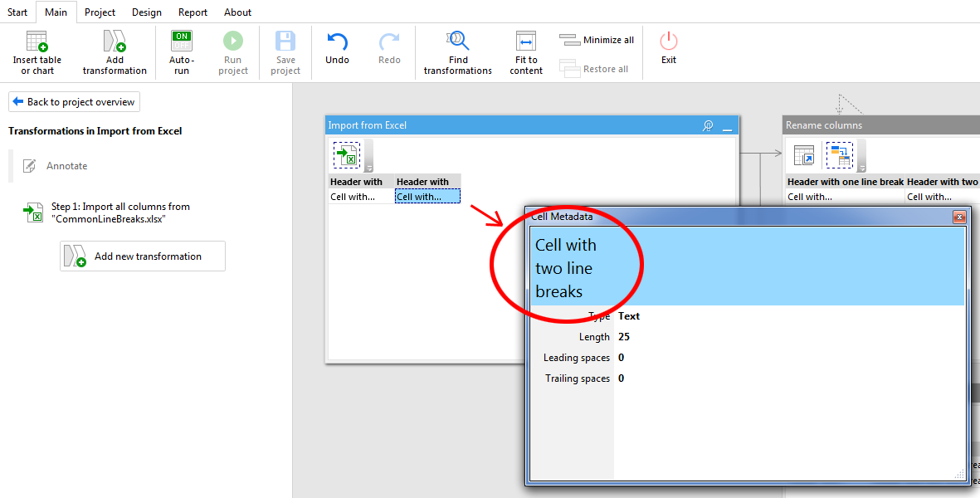Screen dimensions: 980x498
Task: Click highlighted 'Cell with...' cell in Import from Excel
Action: pyautogui.click(x=428, y=196)
